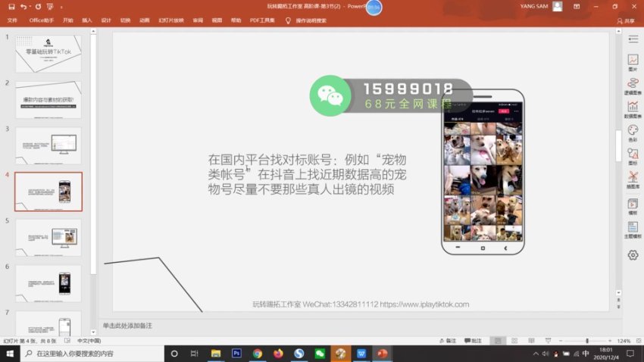Click the zoom slider handle
The width and height of the screenshot is (644, 362).
(588, 342)
